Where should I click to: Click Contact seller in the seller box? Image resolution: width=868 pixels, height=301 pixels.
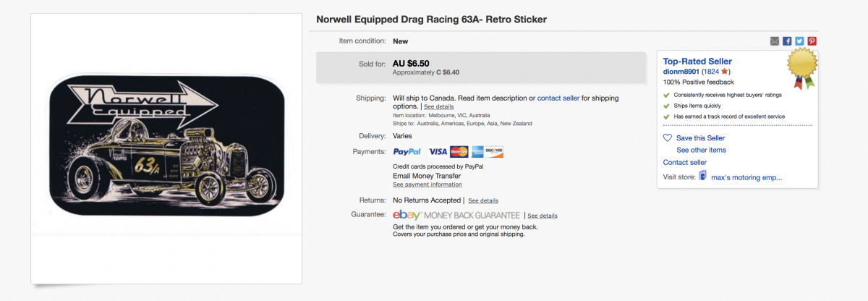(684, 162)
